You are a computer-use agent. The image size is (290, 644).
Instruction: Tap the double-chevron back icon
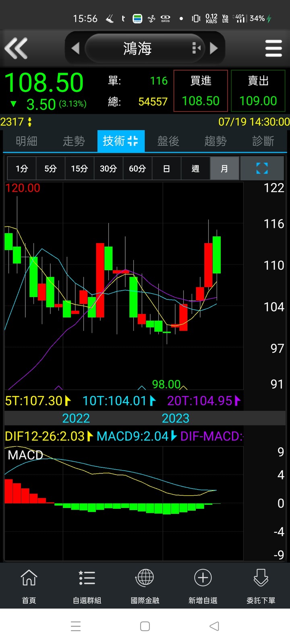(x=16, y=48)
